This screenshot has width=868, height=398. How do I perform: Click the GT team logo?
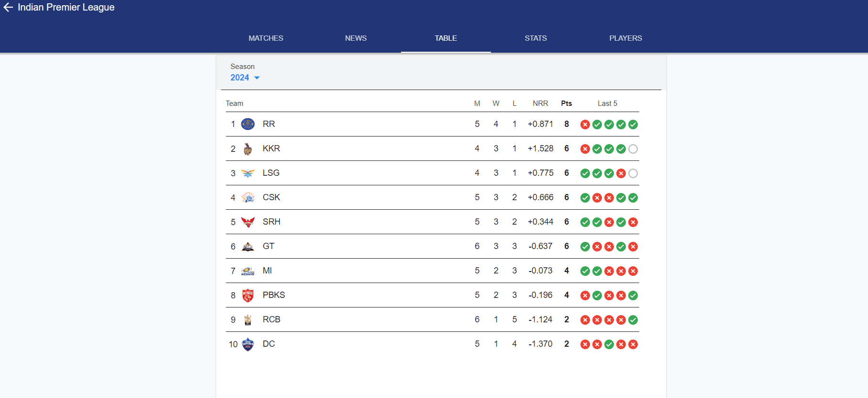point(248,247)
